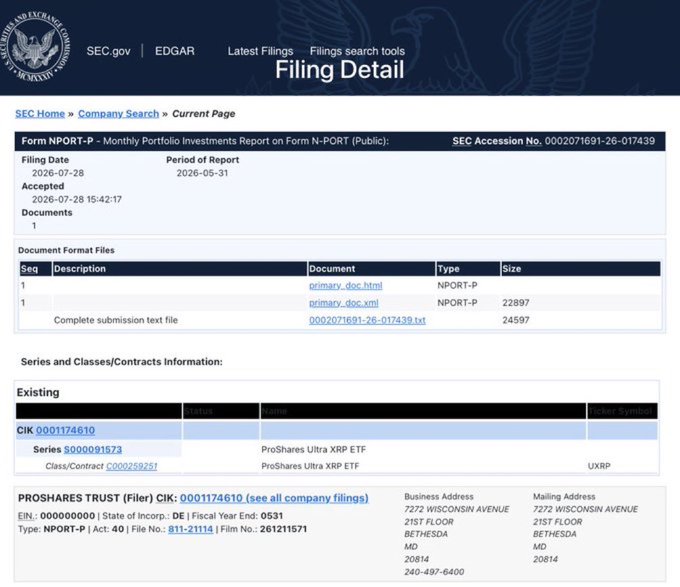Image resolution: width=680 pixels, height=587 pixels.
Task: Click the SEC seal logo
Action: click(x=35, y=46)
